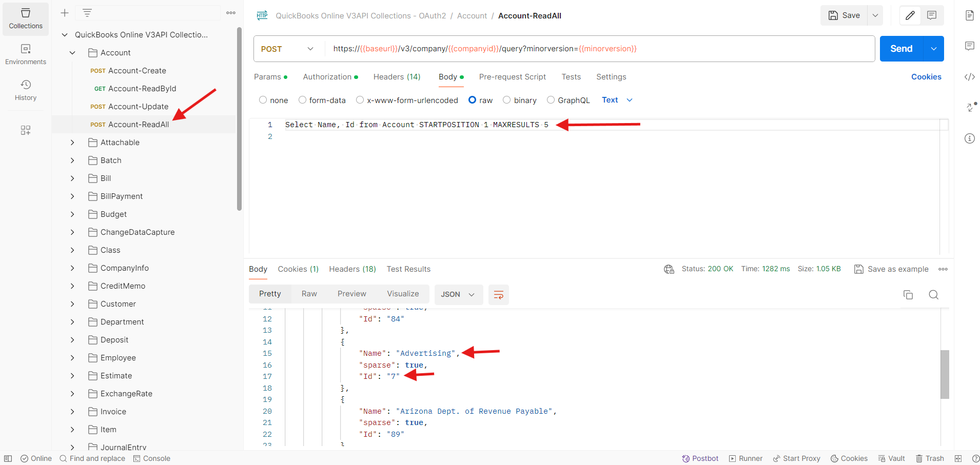Switch to the Tests tab
The height and width of the screenshot is (465, 980).
click(x=571, y=77)
